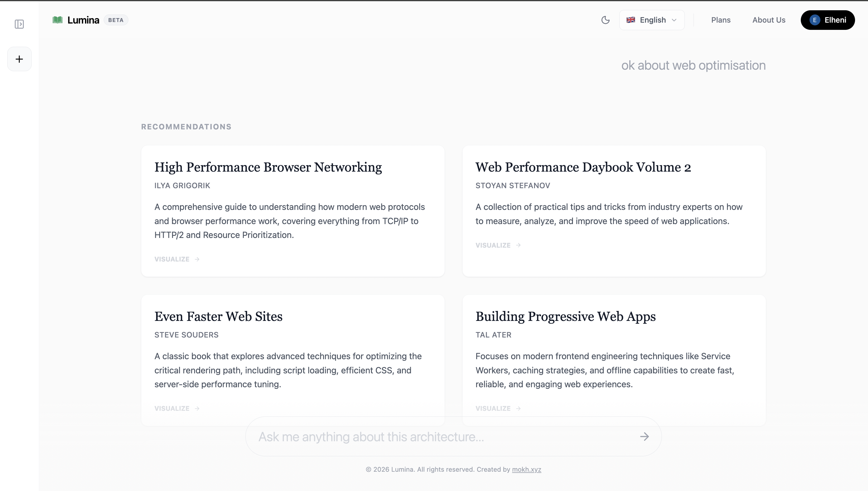Visualize High Performance Browser Networking
This screenshot has width=868, height=491.
point(172,259)
